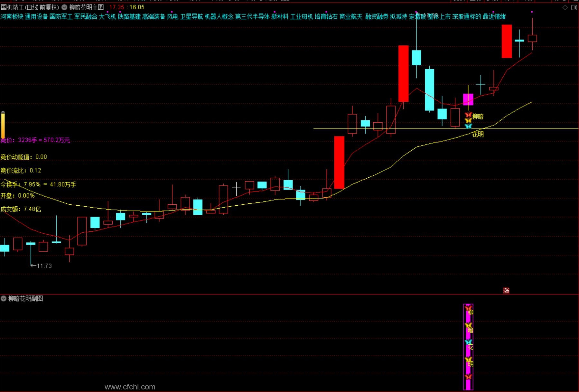The width and height of the screenshot is (579, 392).
Task: Toggle the side panel icon at top right
Action: [x=574, y=7]
